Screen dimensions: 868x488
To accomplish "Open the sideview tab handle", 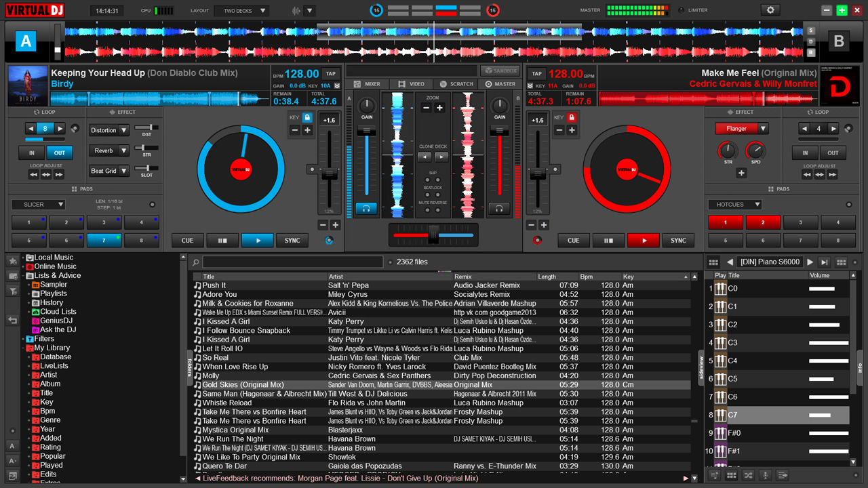I will tap(701, 367).
